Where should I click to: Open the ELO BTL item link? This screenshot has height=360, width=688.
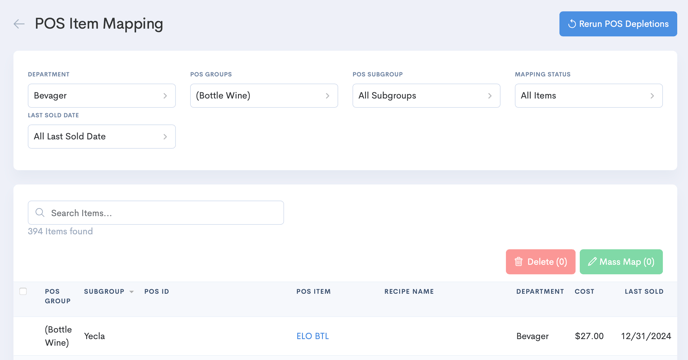click(x=312, y=336)
